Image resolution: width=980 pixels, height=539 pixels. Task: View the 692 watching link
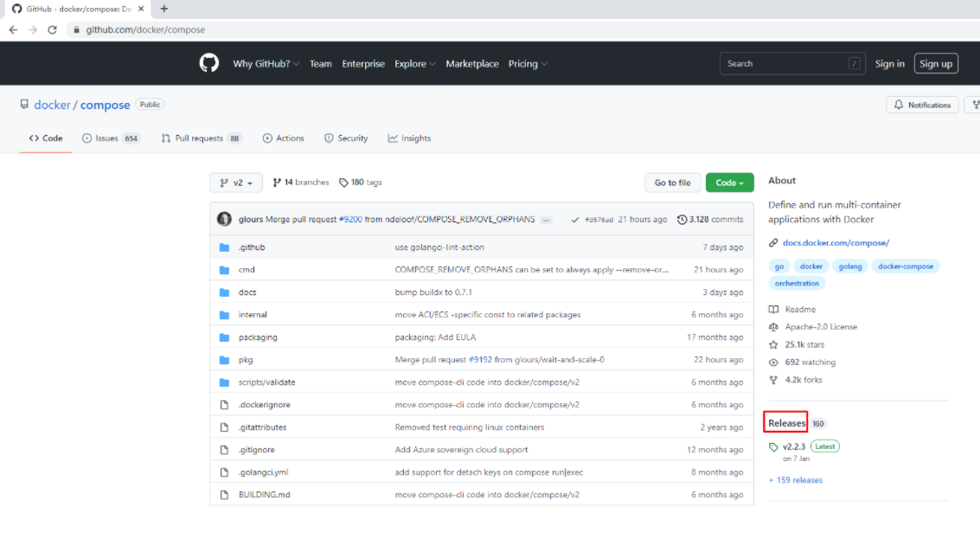coord(803,362)
